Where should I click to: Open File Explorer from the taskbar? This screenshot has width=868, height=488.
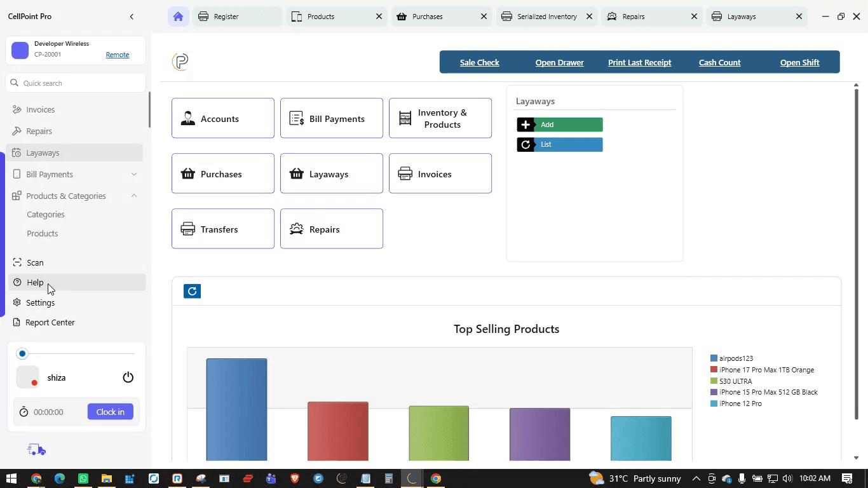point(107,478)
